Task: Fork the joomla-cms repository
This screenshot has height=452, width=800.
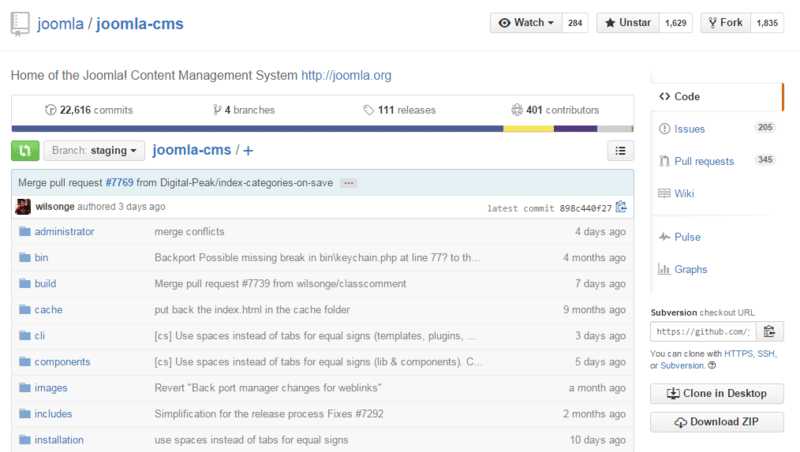Action: pos(725,23)
